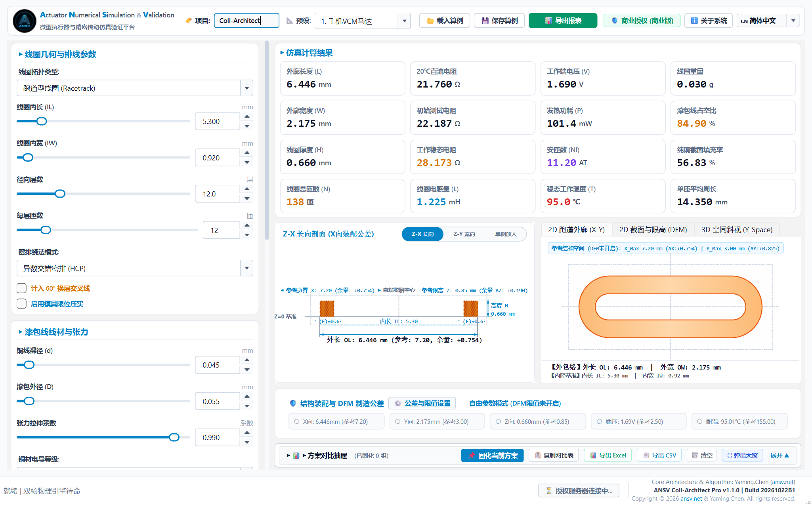Select the Z向 0.660mm radio option

tap(498, 422)
